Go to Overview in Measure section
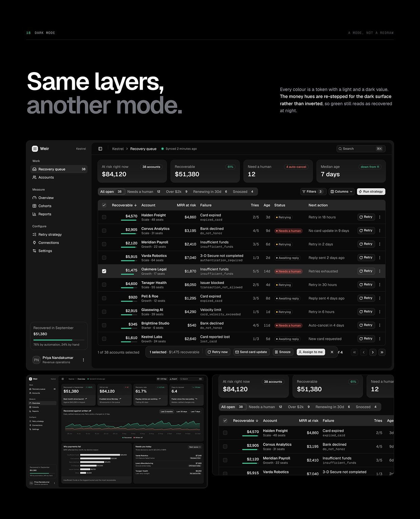The width and height of the screenshot is (420, 519). pyautogui.click(x=59, y=198)
